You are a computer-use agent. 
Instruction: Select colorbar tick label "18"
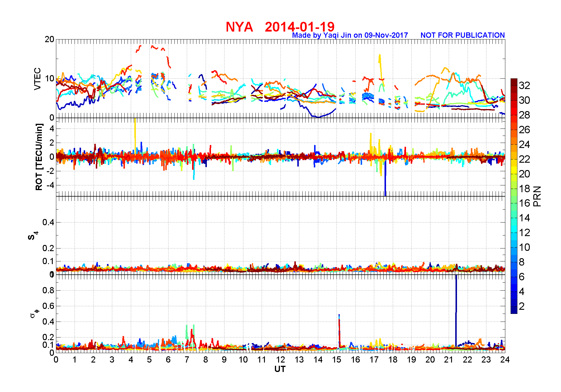pyautogui.click(x=524, y=189)
